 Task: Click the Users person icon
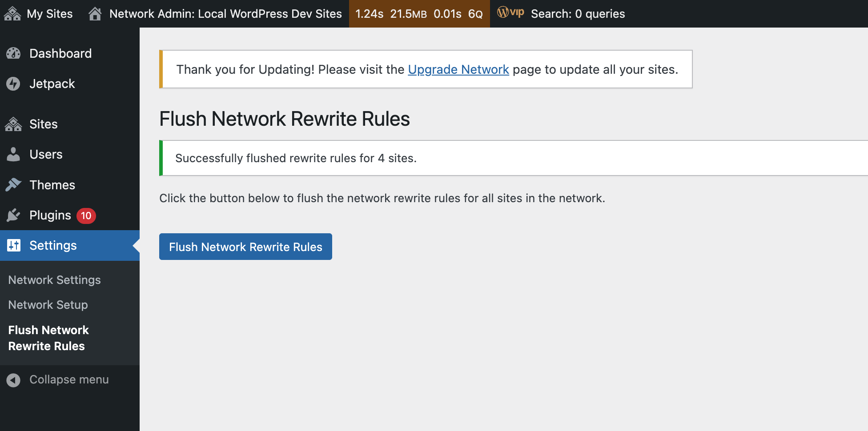click(13, 154)
